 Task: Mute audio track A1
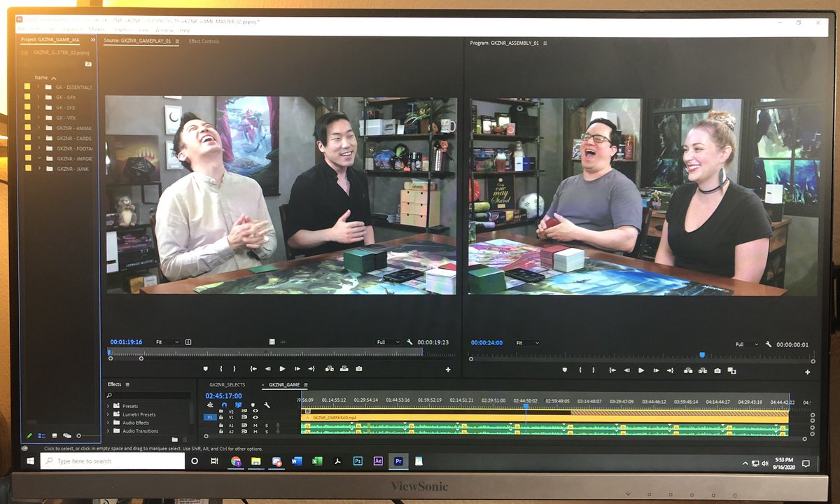(x=255, y=426)
